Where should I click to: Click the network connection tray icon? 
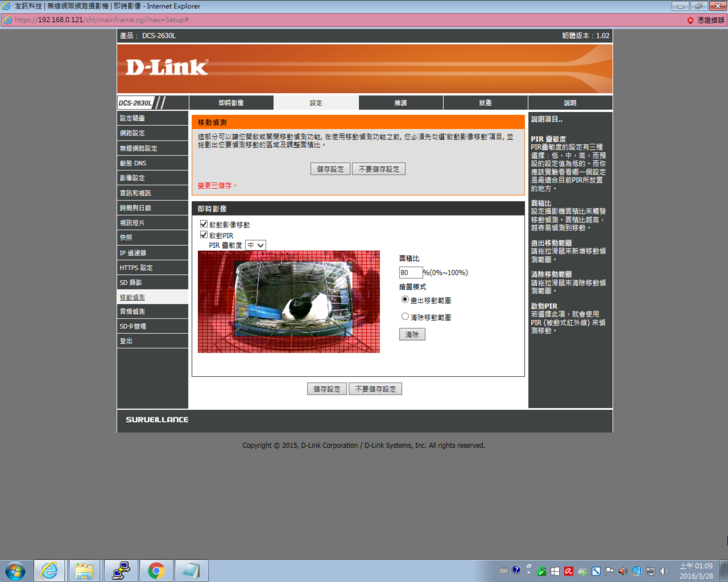[650, 571]
